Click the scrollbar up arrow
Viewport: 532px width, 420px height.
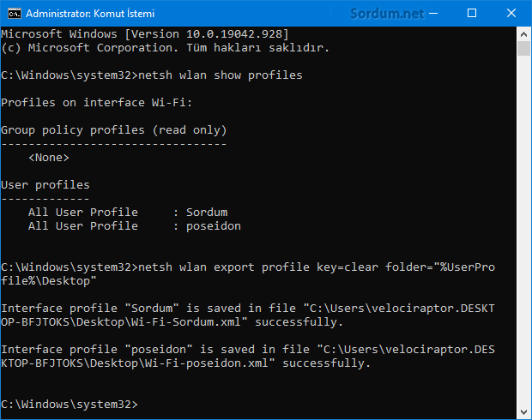[523, 34]
